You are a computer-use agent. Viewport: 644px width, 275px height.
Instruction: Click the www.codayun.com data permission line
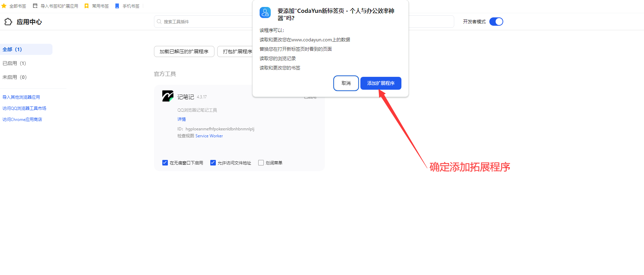305,40
